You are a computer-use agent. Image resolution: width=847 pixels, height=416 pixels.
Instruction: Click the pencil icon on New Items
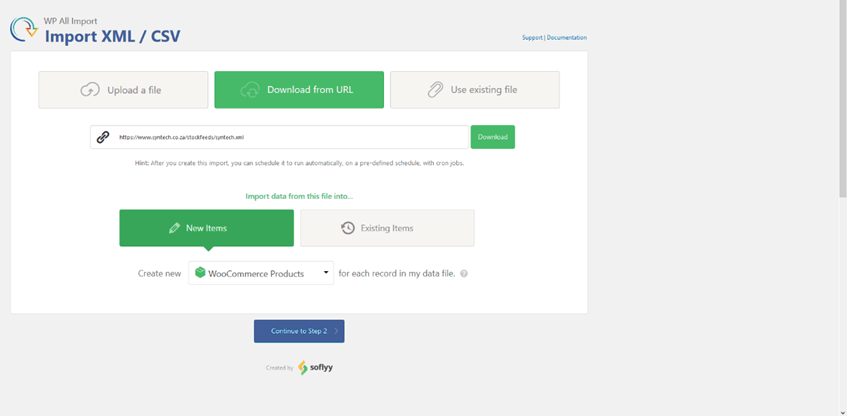[174, 228]
